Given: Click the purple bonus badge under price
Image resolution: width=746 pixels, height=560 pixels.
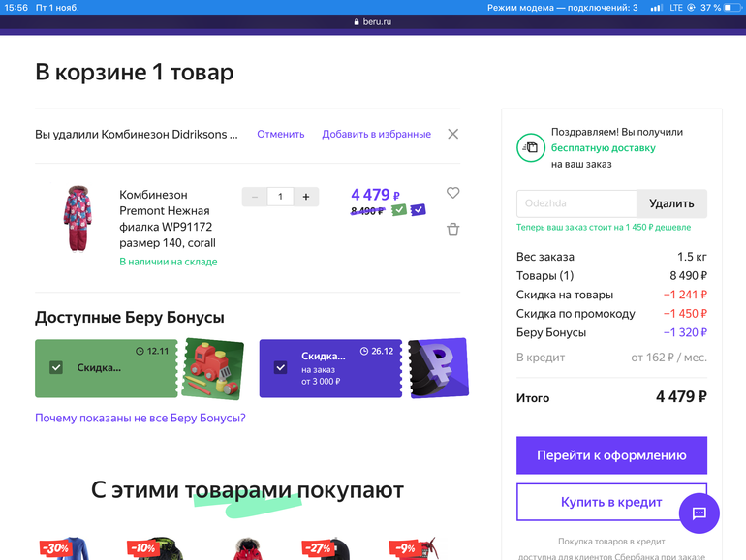Looking at the screenshot, I should point(418,210).
